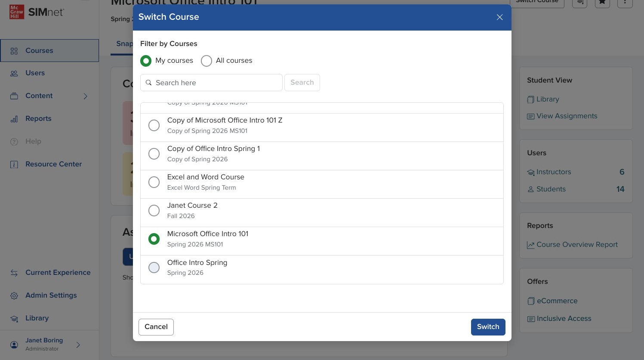
Task: Click the Cancel button
Action: (156, 327)
